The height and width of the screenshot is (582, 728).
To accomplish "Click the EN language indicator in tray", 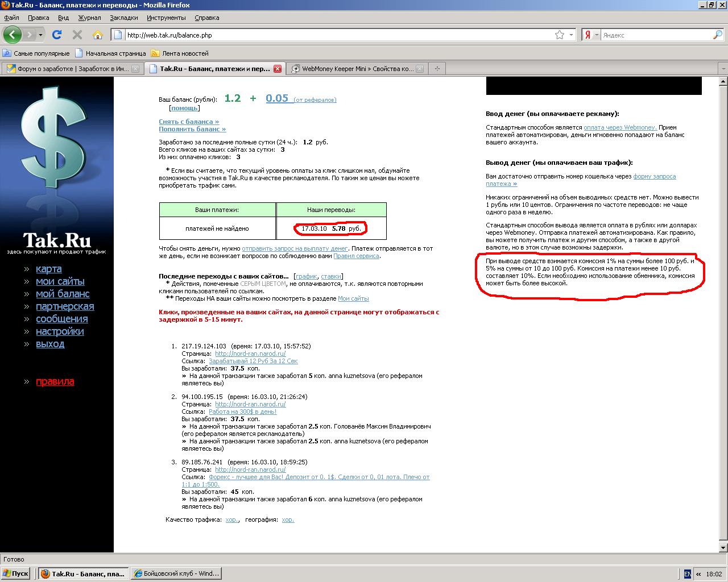I will click(688, 574).
